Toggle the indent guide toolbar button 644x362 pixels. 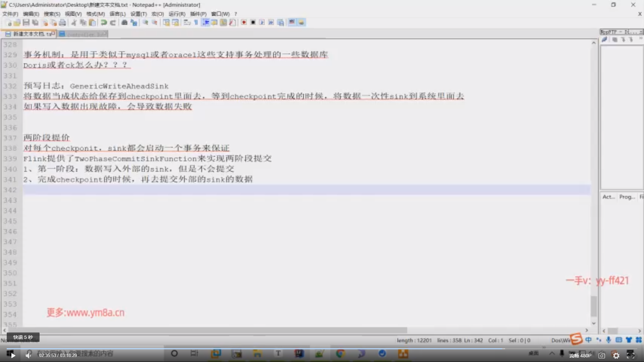click(206, 22)
